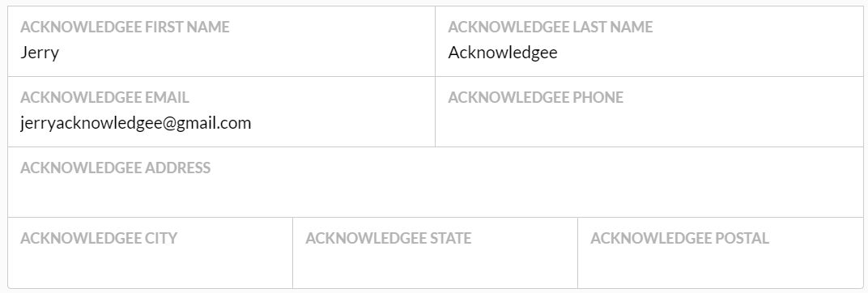This screenshot has width=868, height=293.
Task: Click the 'ACKNOWLEDGEE ADDRESS' label
Action: point(115,168)
